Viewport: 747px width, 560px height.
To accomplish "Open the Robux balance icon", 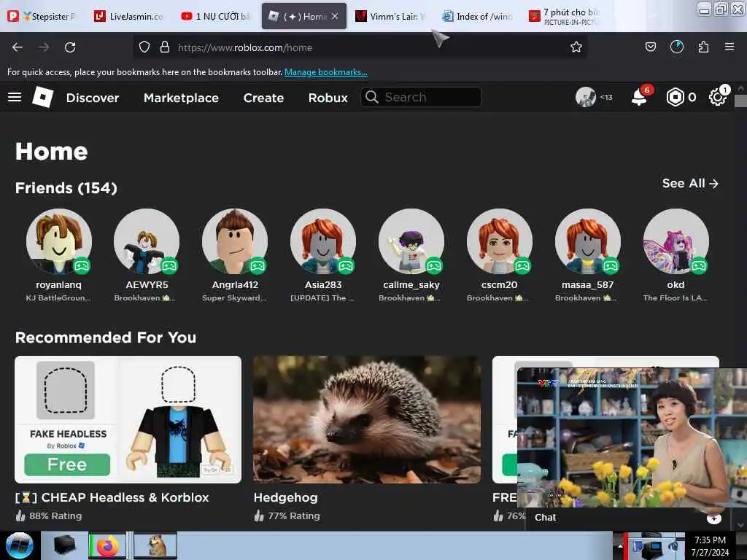I will coord(675,97).
